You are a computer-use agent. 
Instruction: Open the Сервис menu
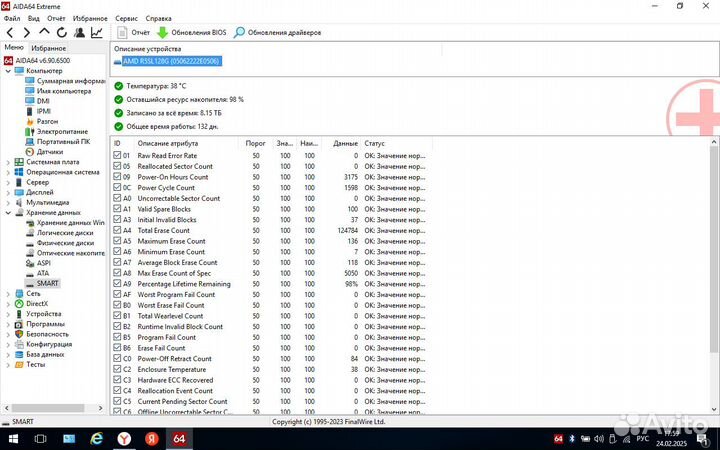[126, 18]
